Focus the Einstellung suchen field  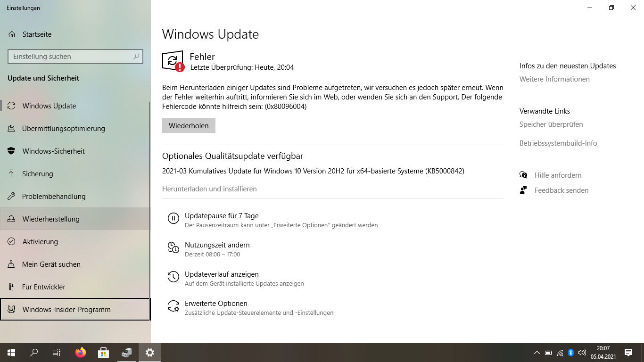pyautogui.click(x=75, y=57)
